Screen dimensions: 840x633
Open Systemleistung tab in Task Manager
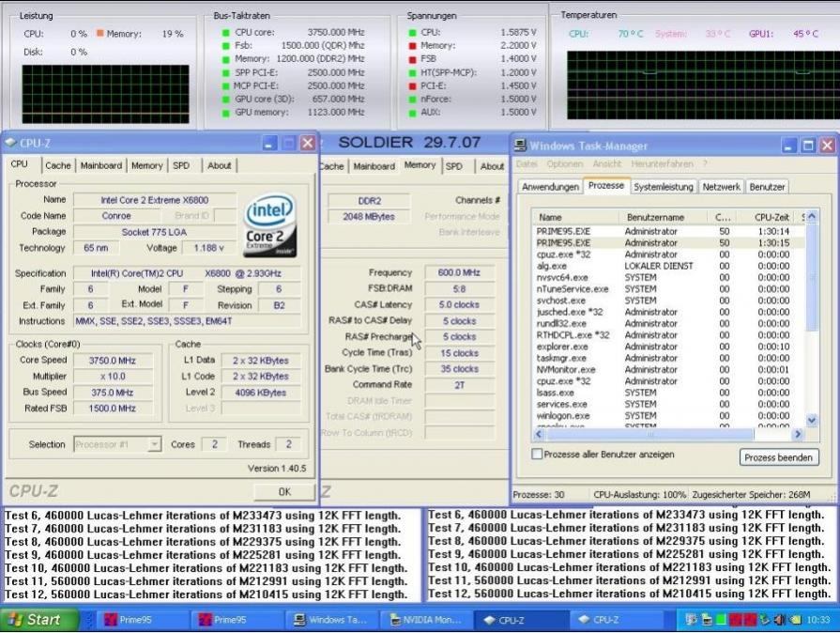664,187
